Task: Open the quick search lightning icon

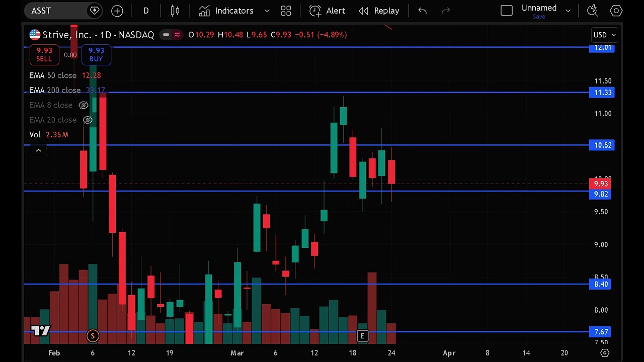Action: 593,11
